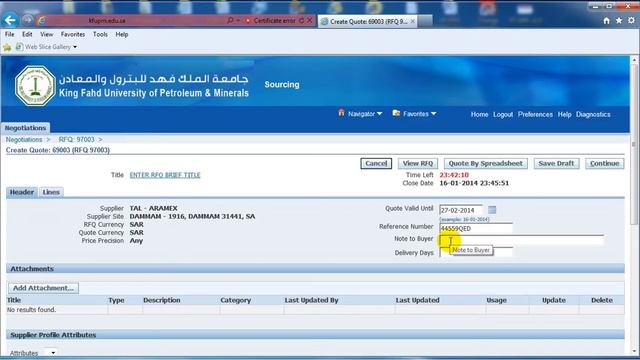
Task: Open the File menu
Action: [x=9, y=34]
